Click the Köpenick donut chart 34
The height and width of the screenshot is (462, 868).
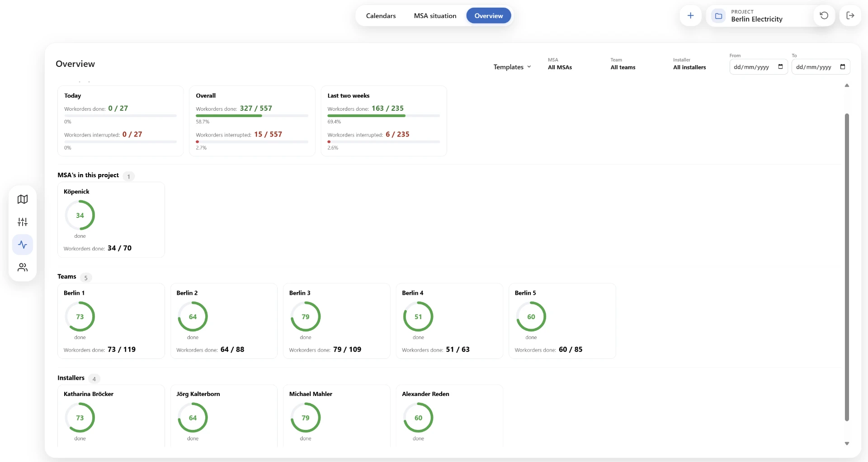pos(80,215)
